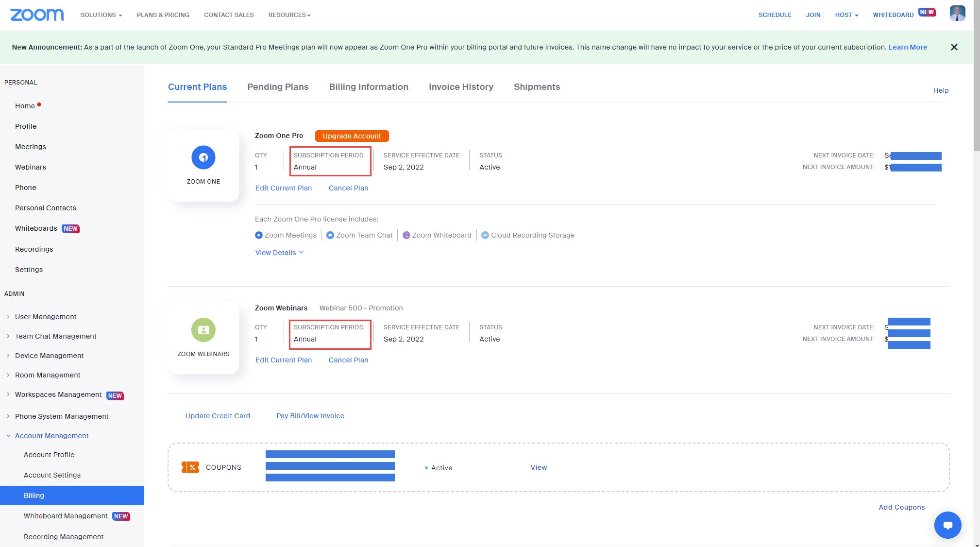Click the Upgrade Account button
This screenshot has height=547, width=980.
pyautogui.click(x=352, y=136)
